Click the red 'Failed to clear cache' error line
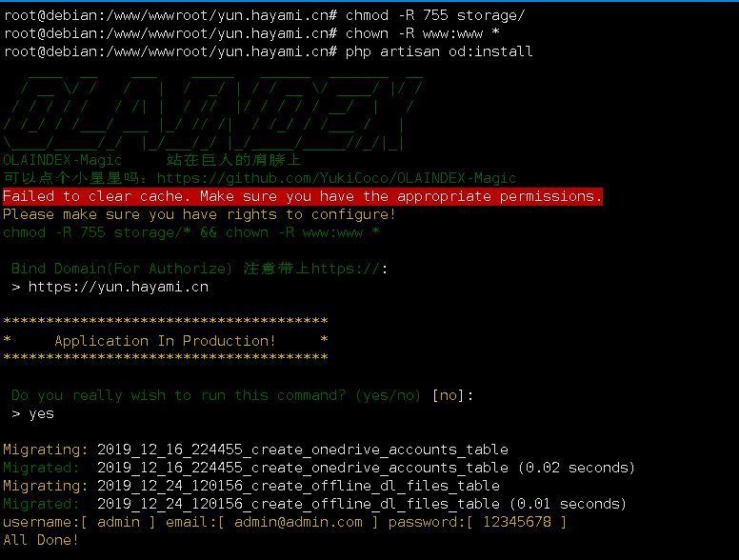This screenshot has height=560, width=739. click(x=303, y=196)
